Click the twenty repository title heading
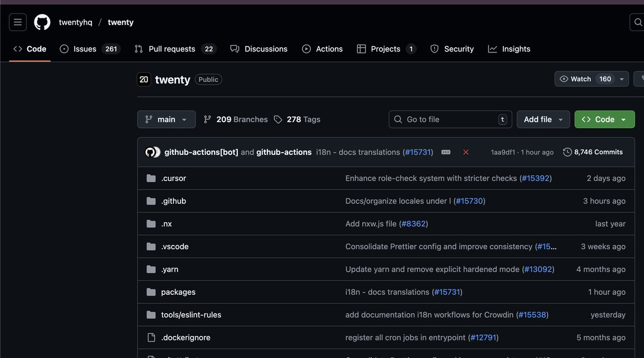Screen dimensions: 644x358 point(172,79)
